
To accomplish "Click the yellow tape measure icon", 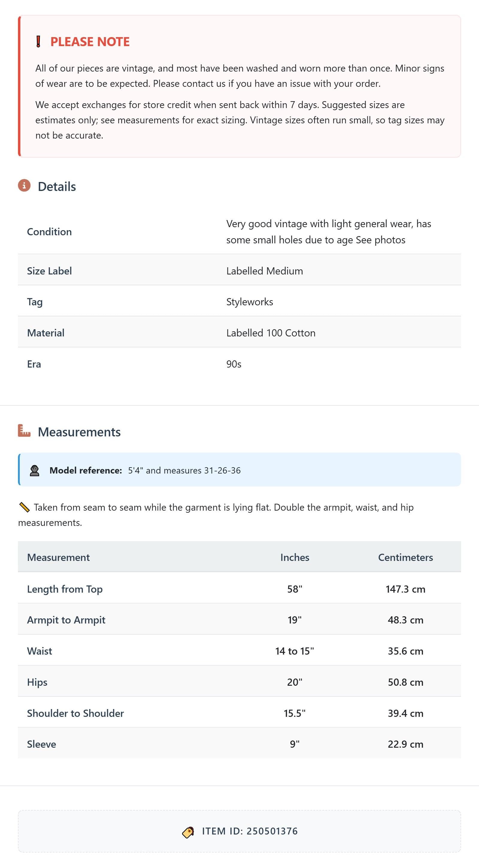I will pos(24,507).
